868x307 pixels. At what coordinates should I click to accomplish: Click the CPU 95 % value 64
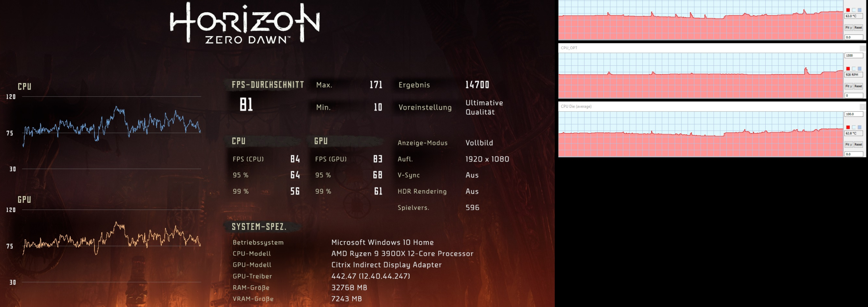click(295, 175)
